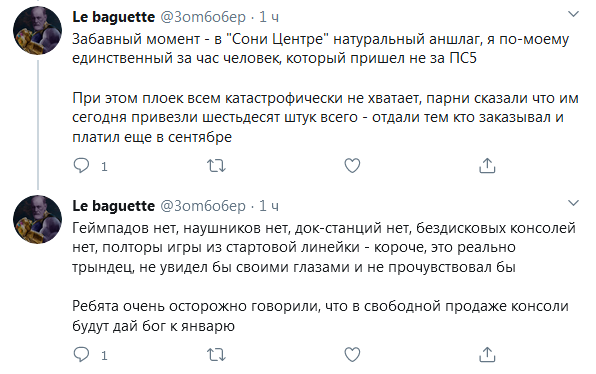596x374 pixels.
Task: Share the second tweet via the upload icon
Action: (x=487, y=355)
